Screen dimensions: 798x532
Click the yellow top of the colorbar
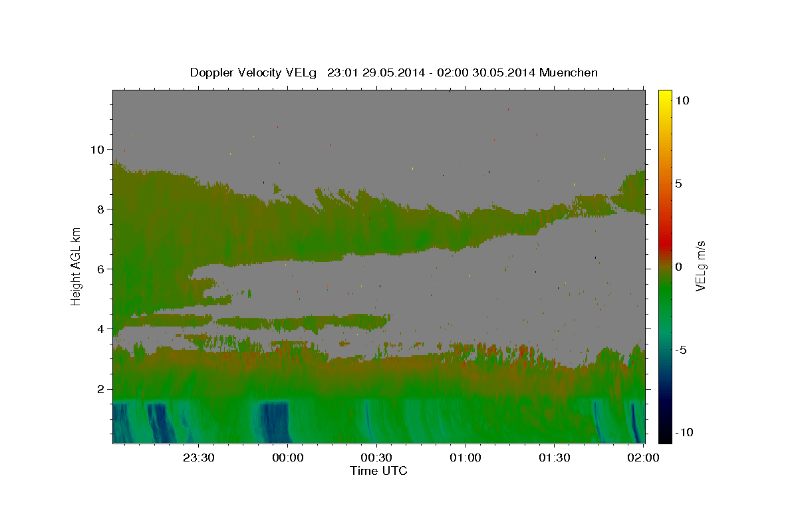tap(665, 96)
